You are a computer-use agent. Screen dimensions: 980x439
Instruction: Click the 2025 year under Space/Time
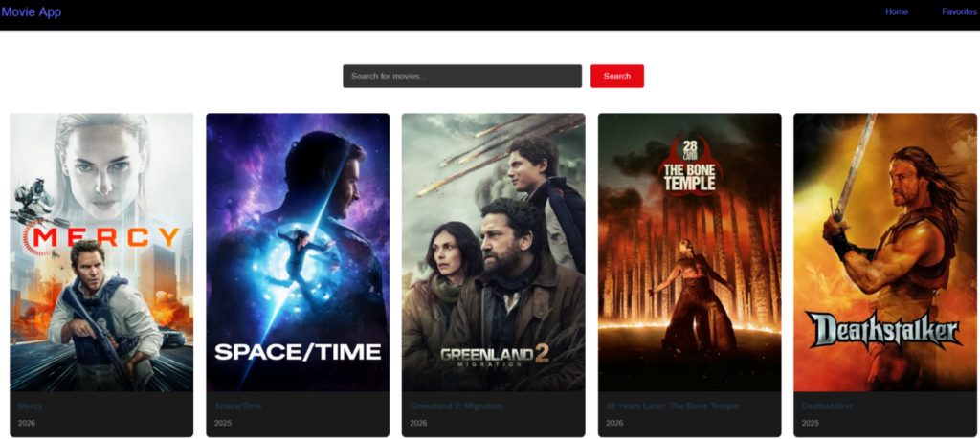pos(222,423)
